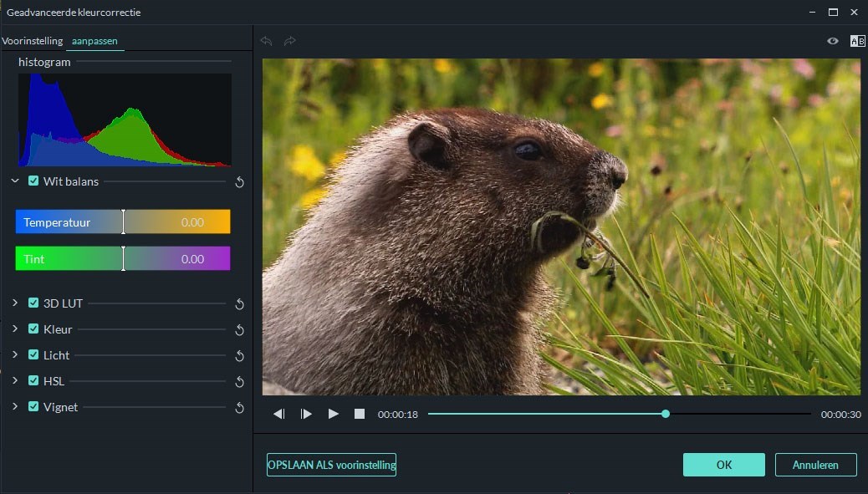Toggle the eye preview icon

pos(833,41)
